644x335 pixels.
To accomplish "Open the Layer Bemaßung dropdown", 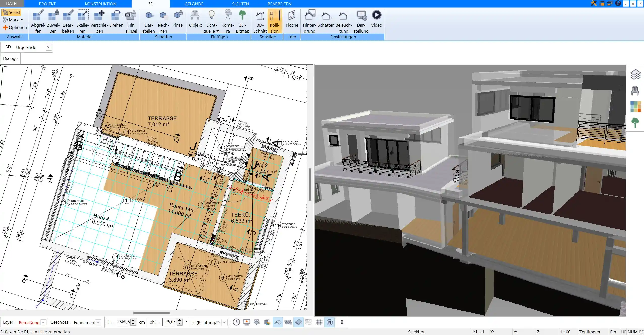I will [43, 322].
